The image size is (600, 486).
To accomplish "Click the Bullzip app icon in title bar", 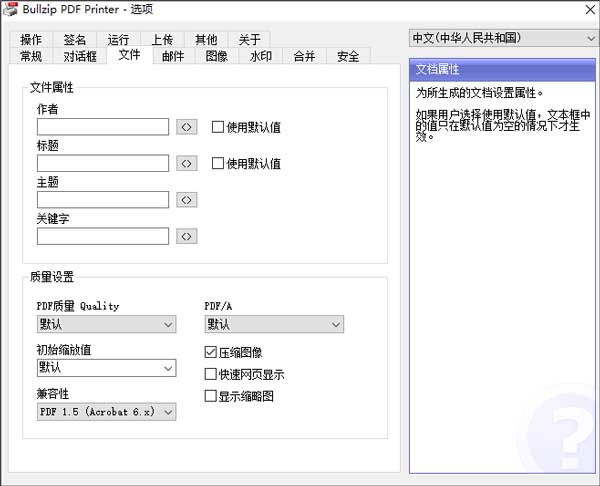I will (x=10, y=10).
